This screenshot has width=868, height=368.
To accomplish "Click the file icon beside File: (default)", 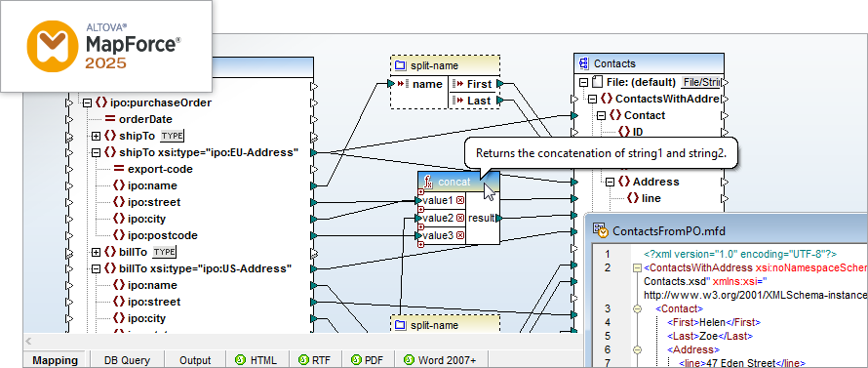I will click(x=597, y=82).
